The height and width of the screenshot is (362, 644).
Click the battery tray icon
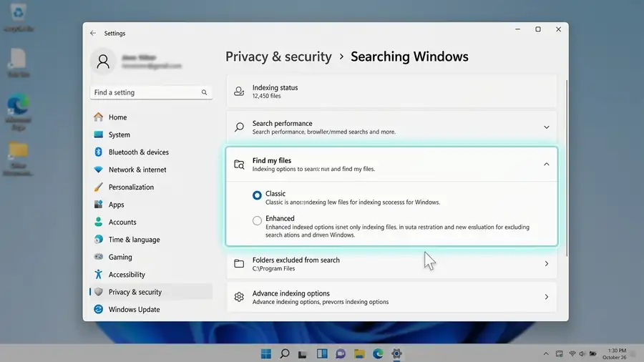593,354
